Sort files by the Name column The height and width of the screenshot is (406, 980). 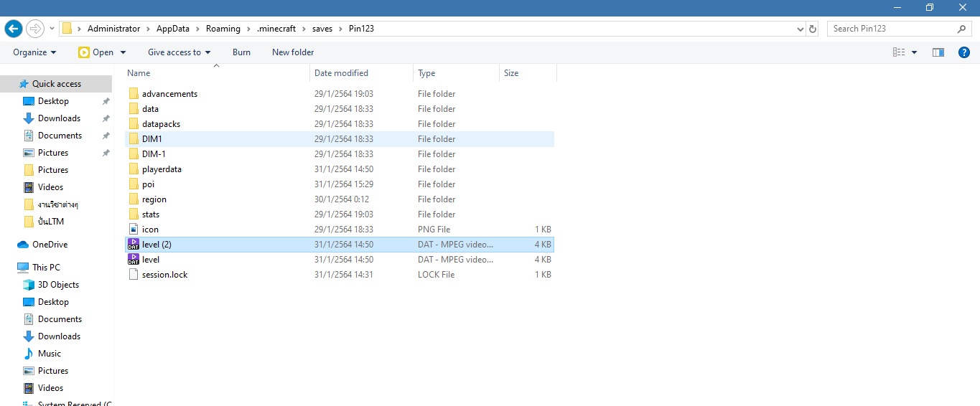[x=218, y=73]
